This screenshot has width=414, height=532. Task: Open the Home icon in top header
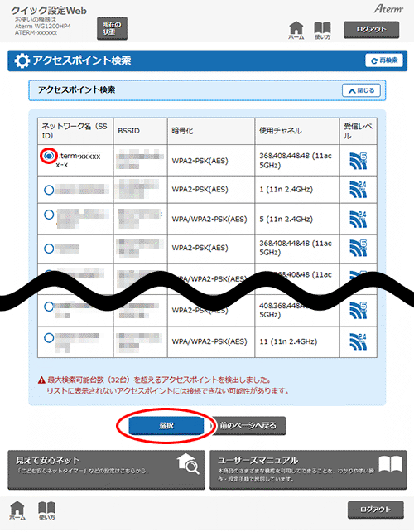tap(296, 30)
